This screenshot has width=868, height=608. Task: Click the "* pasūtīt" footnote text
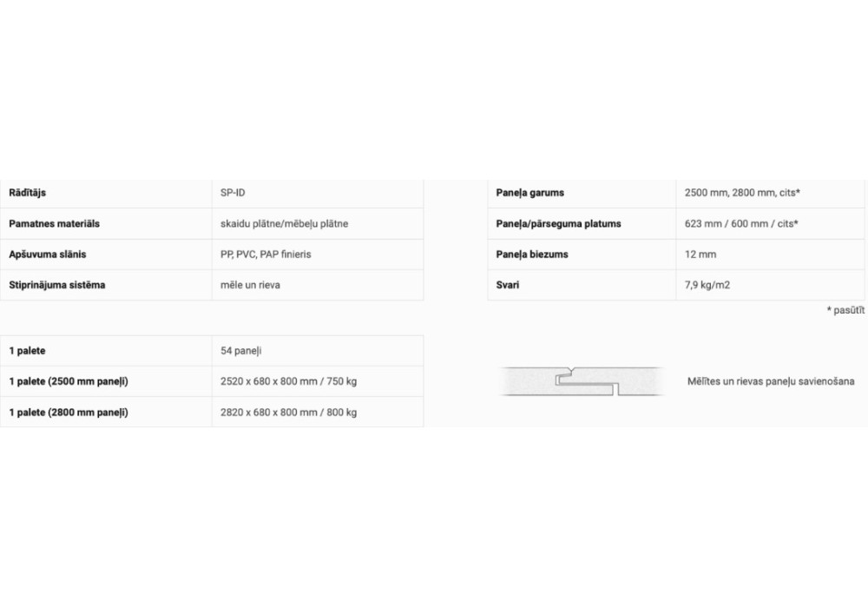846,310
